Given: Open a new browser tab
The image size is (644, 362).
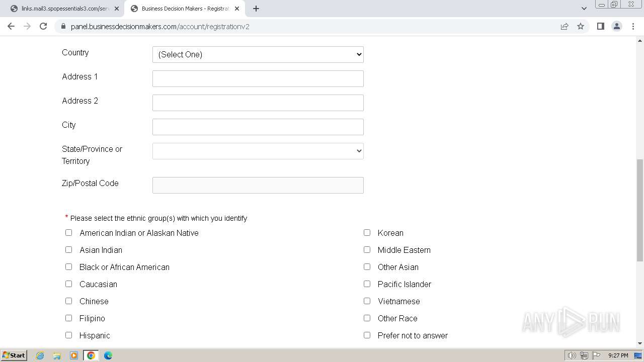Looking at the screenshot, I should pyautogui.click(x=256, y=9).
